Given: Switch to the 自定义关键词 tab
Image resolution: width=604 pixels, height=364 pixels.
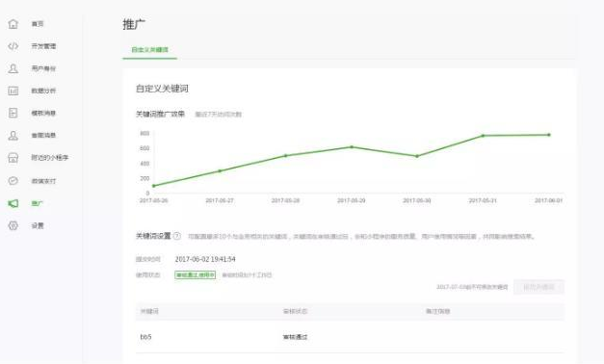Looking at the screenshot, I should point(150,50).
